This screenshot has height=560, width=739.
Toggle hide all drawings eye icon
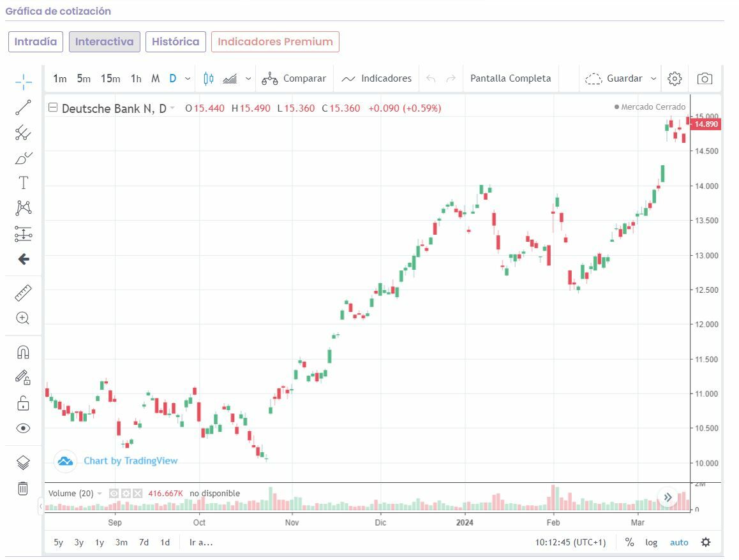[23, 428]
